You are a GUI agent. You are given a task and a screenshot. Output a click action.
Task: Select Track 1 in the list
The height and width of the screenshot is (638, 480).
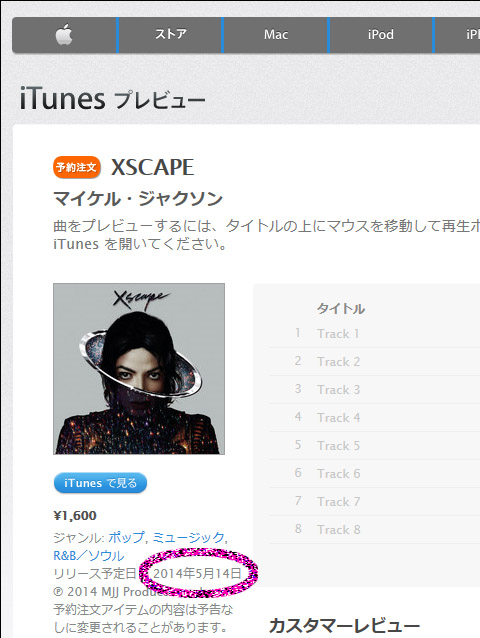[x=374, y=334]
